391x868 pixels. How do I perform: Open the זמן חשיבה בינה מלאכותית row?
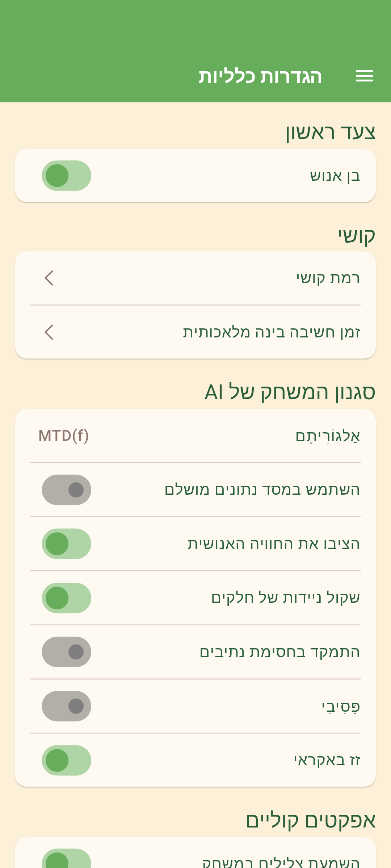point(272,332)
